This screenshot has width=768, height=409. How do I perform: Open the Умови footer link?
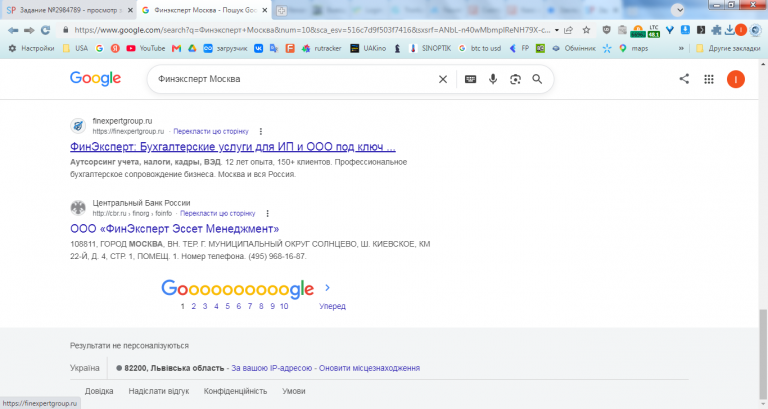click(x=293, y=391)
